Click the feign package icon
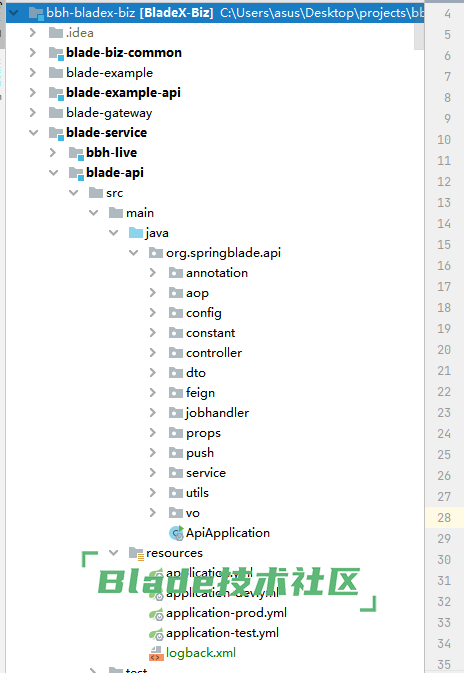Screen dimensions: 464x673 (x=176, y=393)
